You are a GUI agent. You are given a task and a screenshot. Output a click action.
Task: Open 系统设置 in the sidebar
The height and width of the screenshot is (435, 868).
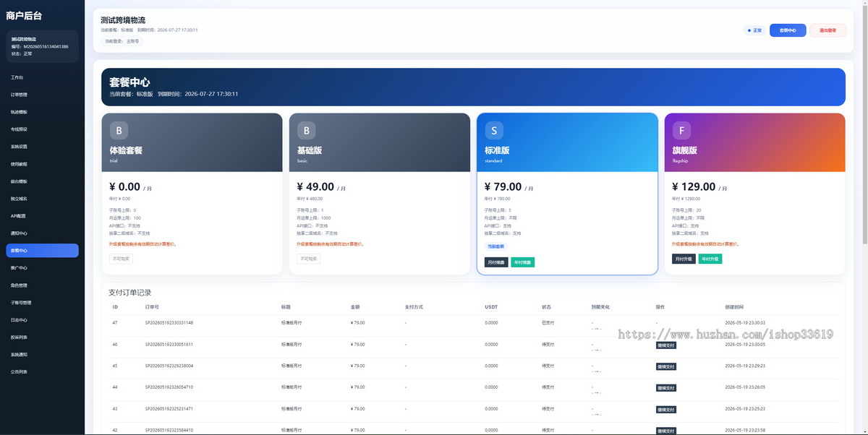[42, 147]
